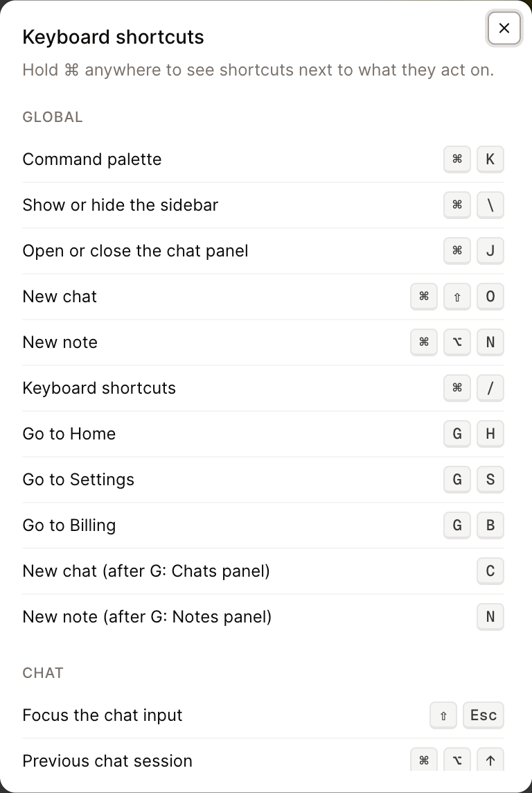The height and width of the screenshot is (793, 532).
Task: Click the S key in Go to Settings row
Action: 490,480
